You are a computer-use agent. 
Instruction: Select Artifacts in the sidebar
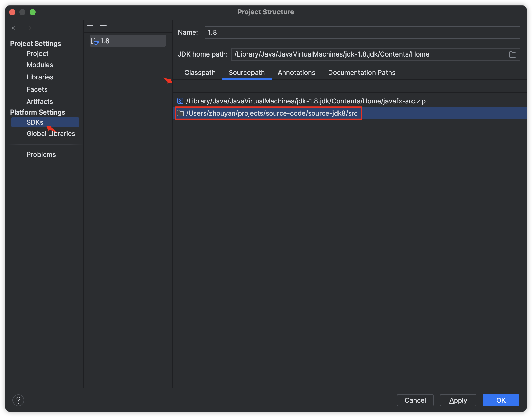point(40,102)
